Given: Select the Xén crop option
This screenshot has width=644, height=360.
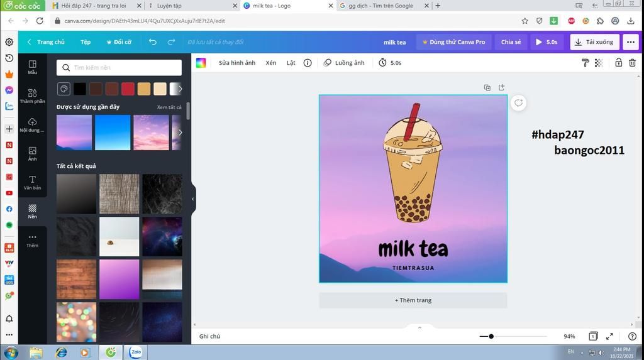Looking at the screenshot, I should pyautogui.click(x=270, y=63).
